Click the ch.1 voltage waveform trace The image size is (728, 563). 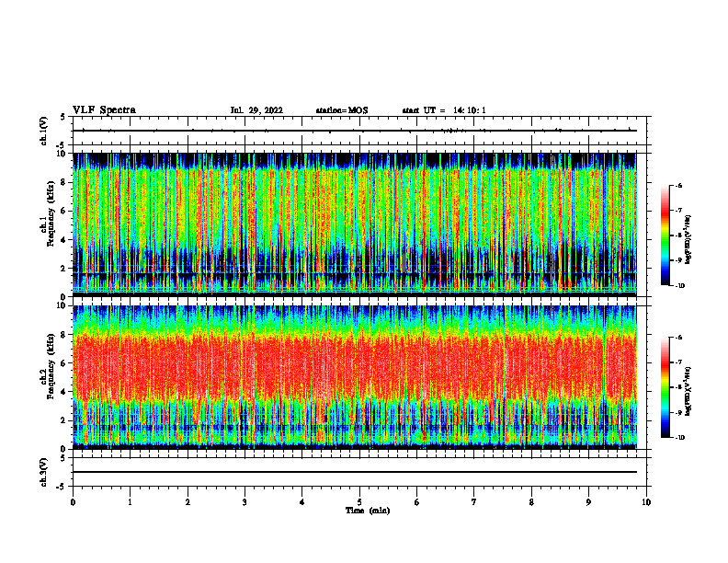355,131
